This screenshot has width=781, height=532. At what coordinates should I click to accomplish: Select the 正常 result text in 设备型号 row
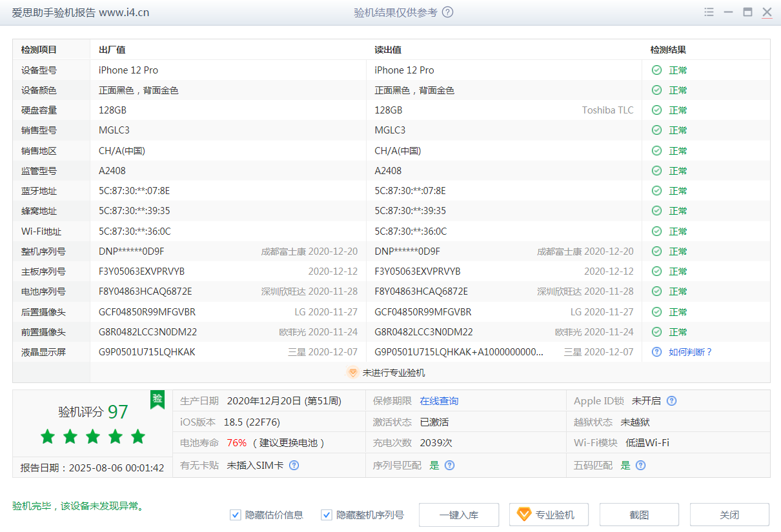[678, 70]
